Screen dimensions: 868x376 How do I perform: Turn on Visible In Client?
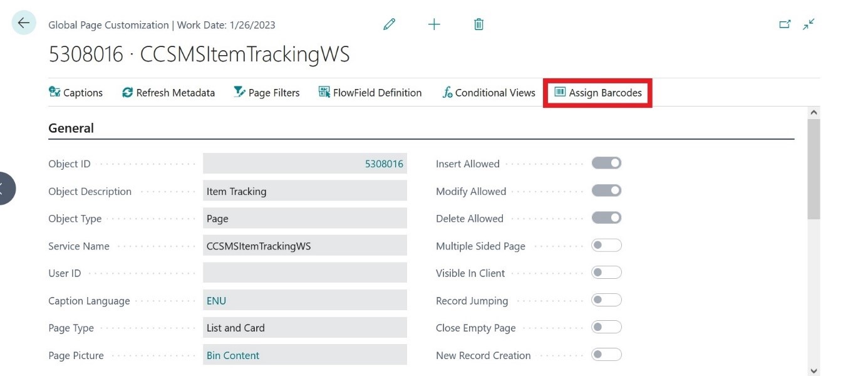(x=606, y=273)
